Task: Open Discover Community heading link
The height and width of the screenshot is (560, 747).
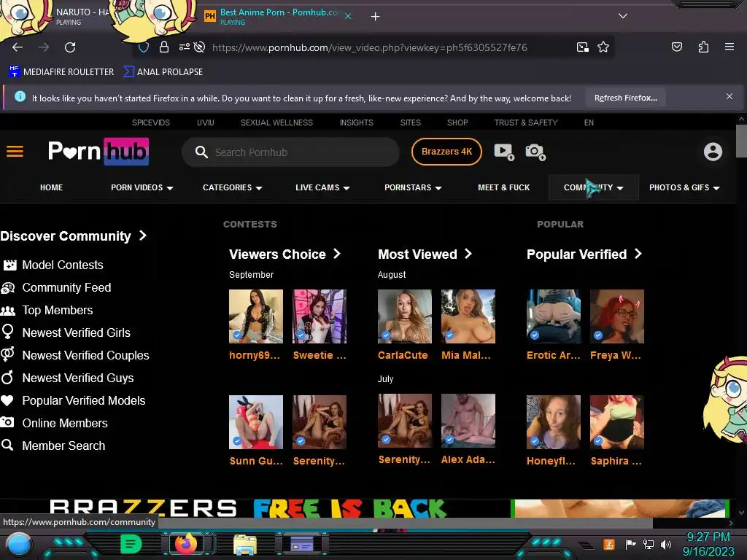Action: pos(74,236)
